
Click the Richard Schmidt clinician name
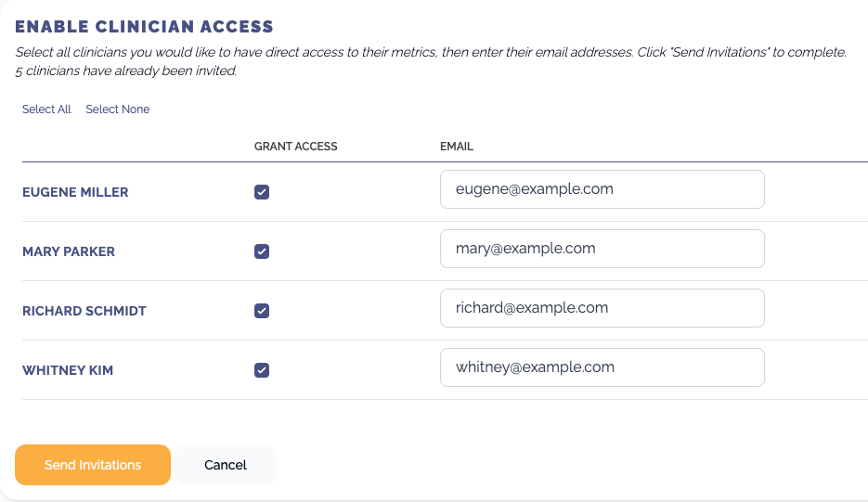point(84,311)
